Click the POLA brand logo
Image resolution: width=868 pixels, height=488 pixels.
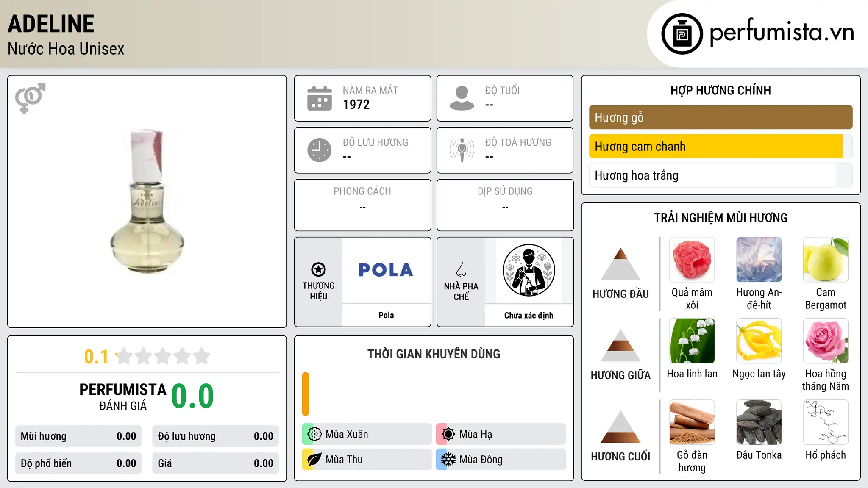click(386, 270)
